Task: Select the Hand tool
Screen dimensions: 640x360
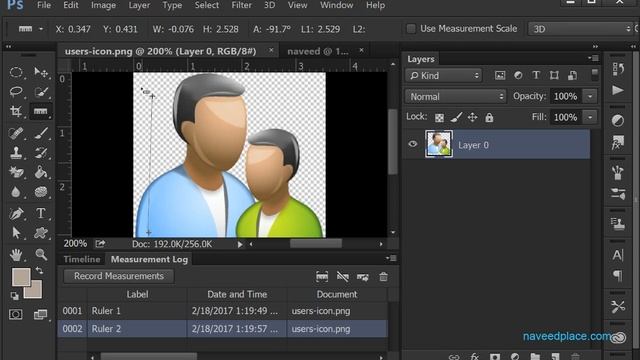Action: click(x=16, y=255)
